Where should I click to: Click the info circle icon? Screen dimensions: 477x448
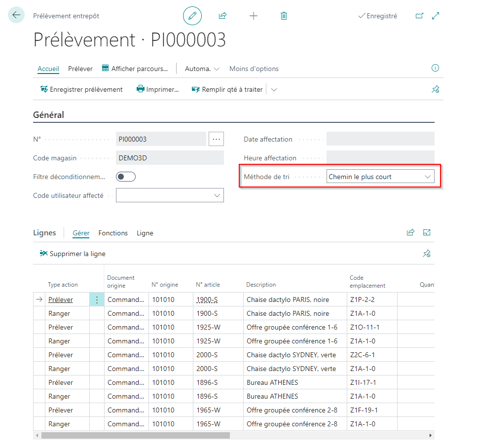436,68
